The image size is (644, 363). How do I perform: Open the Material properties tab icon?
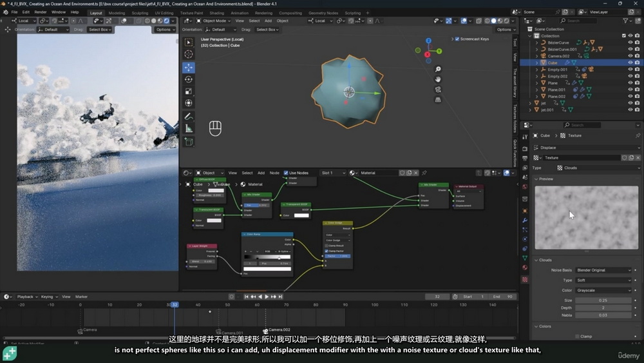(525, 268)
